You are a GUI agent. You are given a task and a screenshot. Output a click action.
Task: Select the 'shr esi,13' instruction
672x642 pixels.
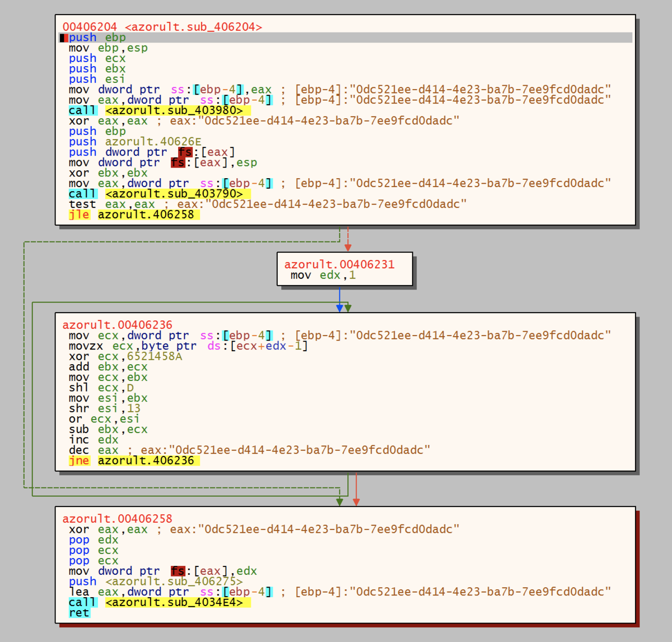pyautogui.click(x=105, y=408)
